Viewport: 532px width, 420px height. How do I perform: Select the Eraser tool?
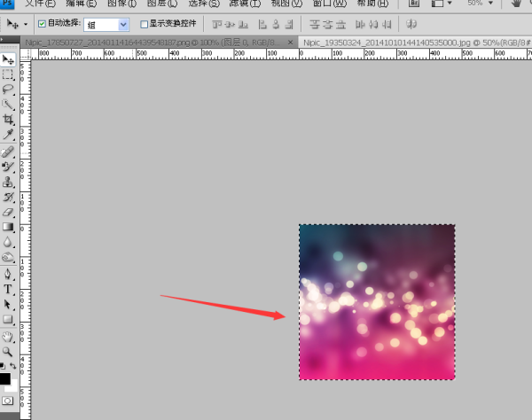click(x=8, y=212)
